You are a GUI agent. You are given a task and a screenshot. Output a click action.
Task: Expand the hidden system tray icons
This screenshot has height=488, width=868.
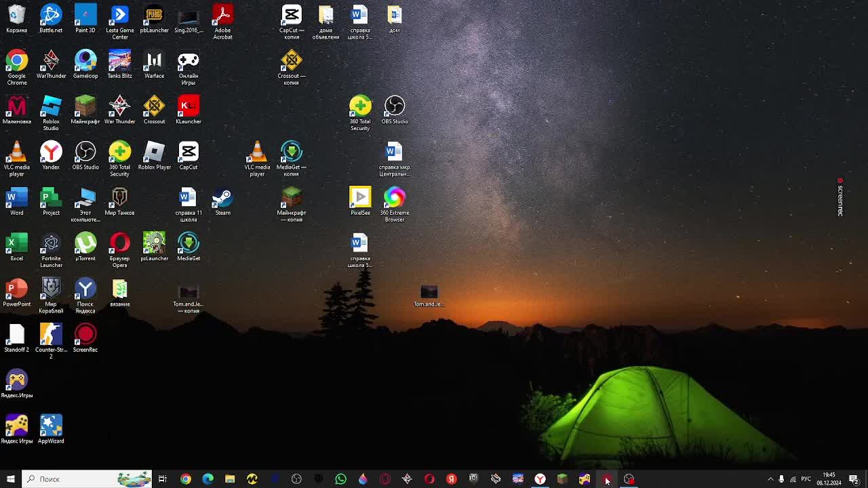(770, 479)
